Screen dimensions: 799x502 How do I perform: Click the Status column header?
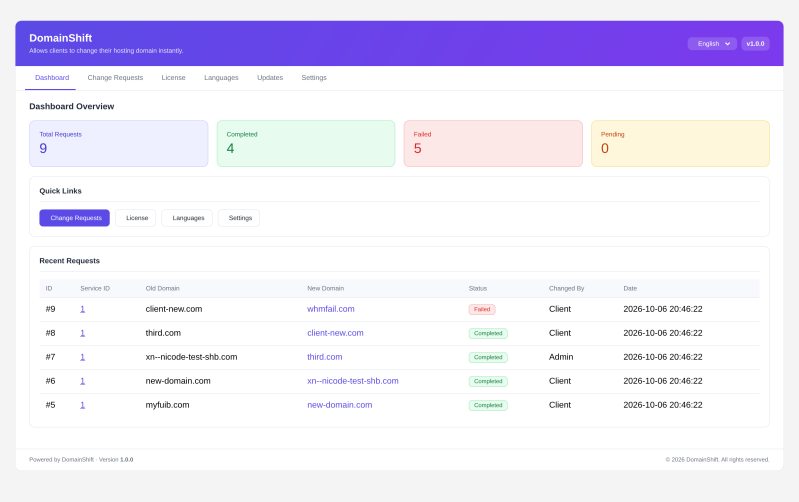[x=478, y=288]
